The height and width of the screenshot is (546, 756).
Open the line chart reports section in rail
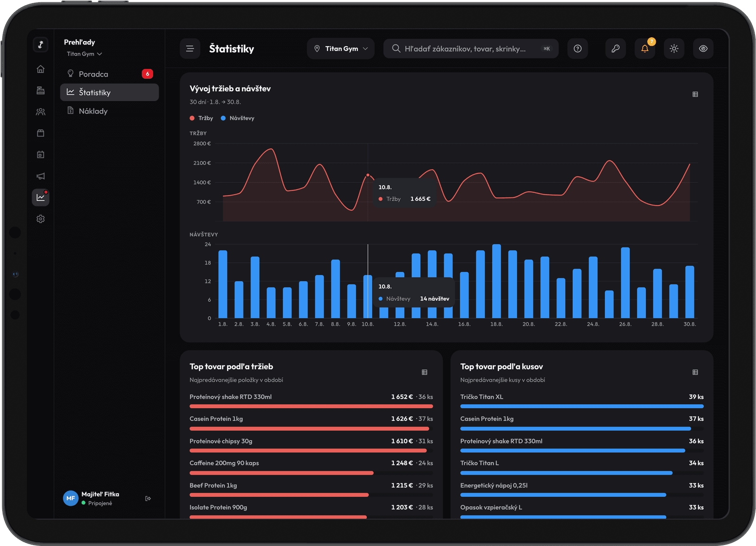pos(41,197)
